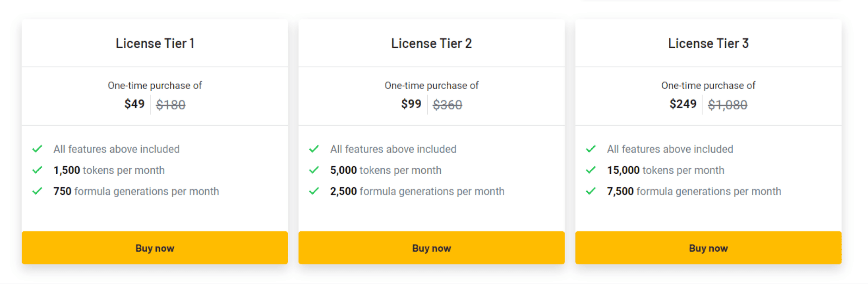Click the Buy now button for License Tier 2

[431, 248]
